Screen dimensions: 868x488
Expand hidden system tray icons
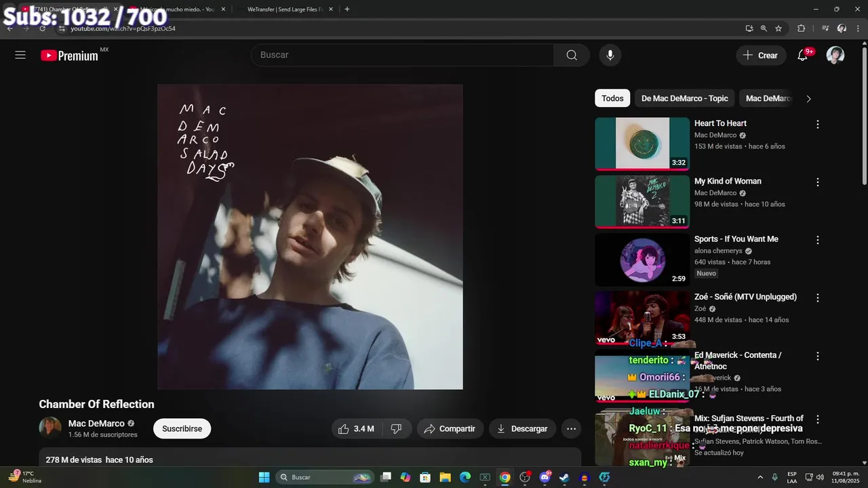tap(759, 477)
